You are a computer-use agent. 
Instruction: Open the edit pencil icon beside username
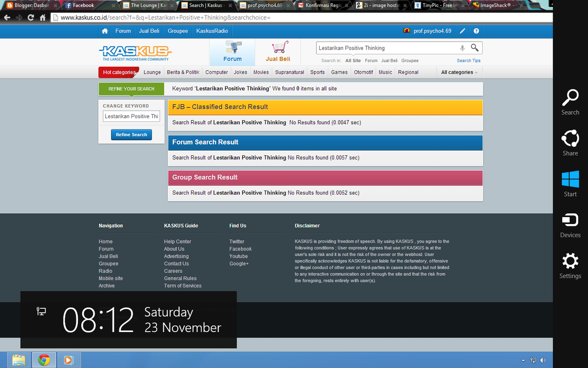(x=463, y=31)
